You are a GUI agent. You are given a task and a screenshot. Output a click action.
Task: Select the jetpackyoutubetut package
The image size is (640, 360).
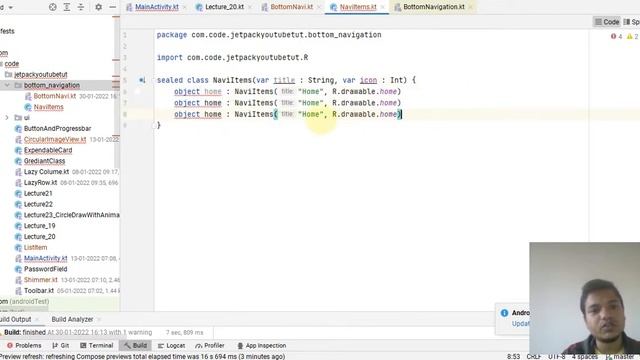point(40,75)
